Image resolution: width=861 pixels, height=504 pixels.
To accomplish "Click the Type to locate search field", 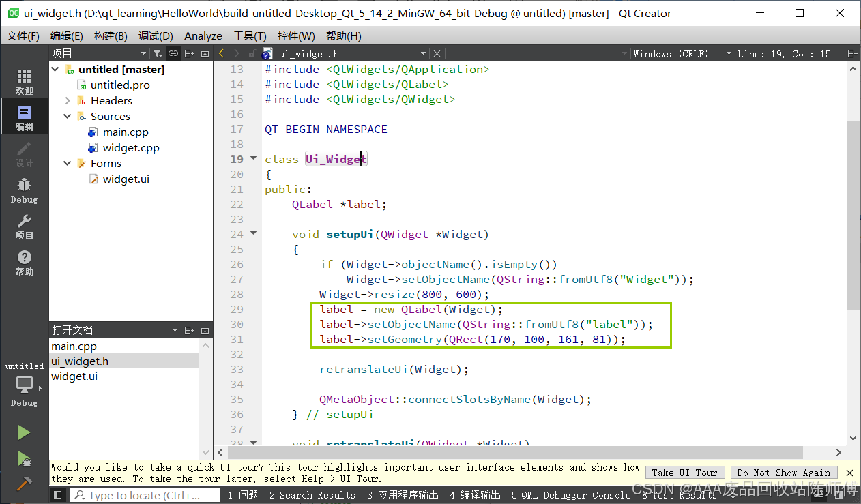I will 145,495.
